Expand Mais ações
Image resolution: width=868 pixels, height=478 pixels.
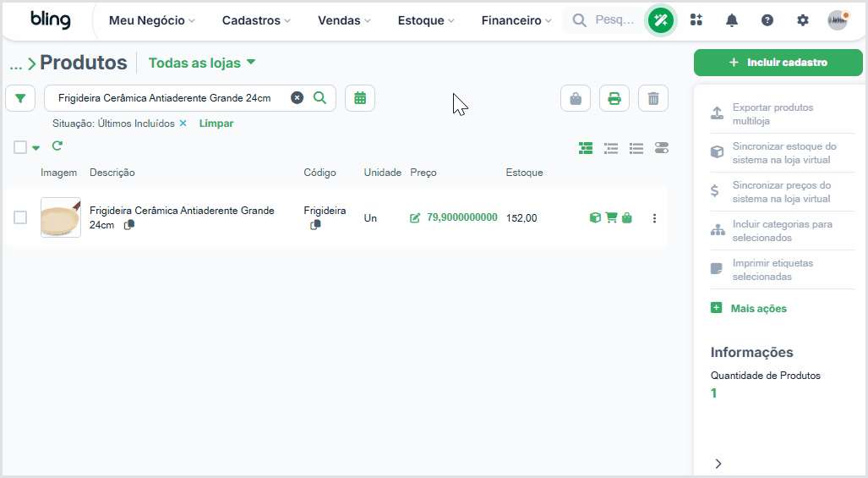[x=749, y=309]
